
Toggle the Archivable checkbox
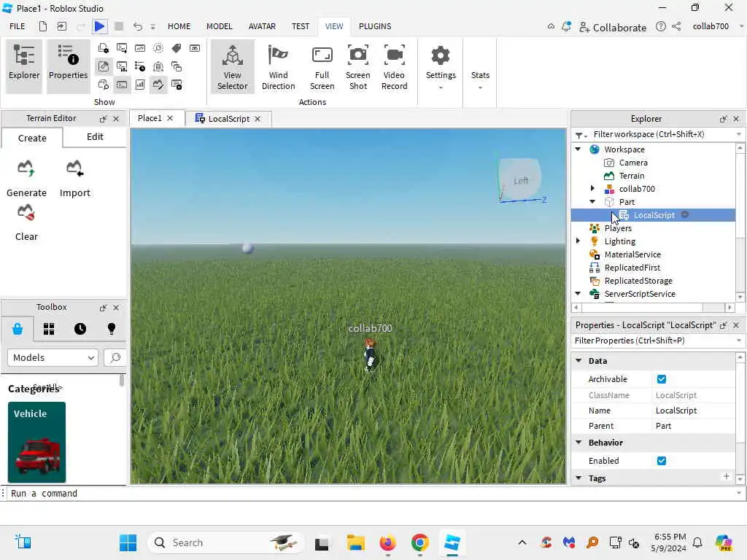click(661, 379)
